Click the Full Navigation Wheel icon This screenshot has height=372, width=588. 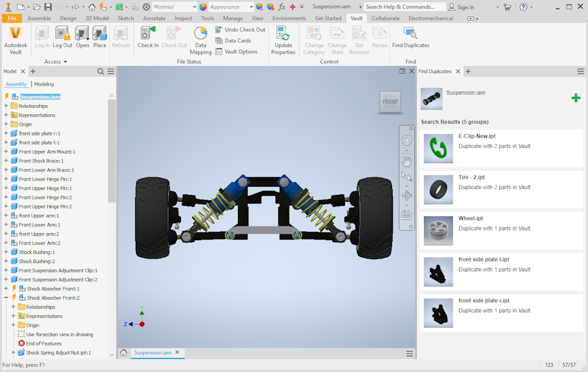coord(407,140)
